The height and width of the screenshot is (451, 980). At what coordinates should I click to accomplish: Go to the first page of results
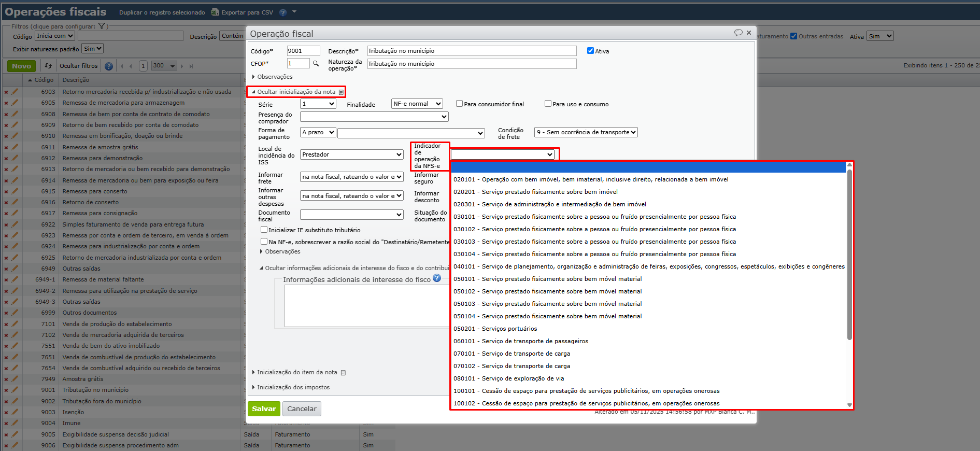(x=122, y=66)
